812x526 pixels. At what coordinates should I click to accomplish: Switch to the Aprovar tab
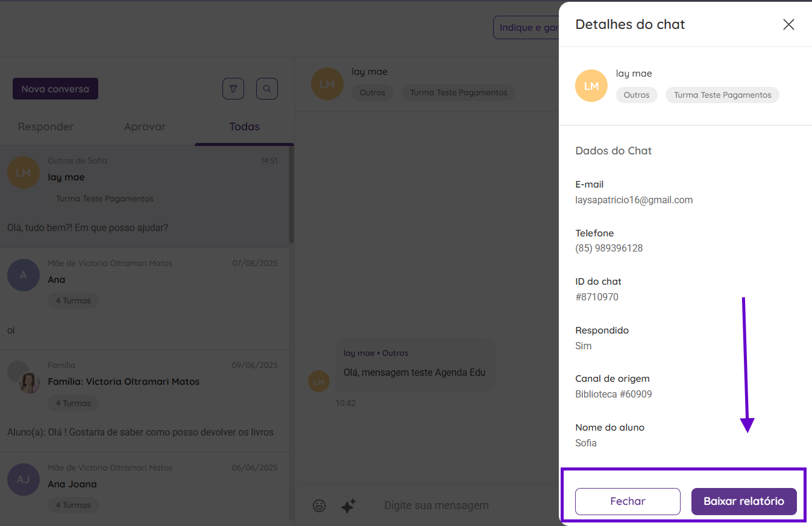click(x=145, y=127)
